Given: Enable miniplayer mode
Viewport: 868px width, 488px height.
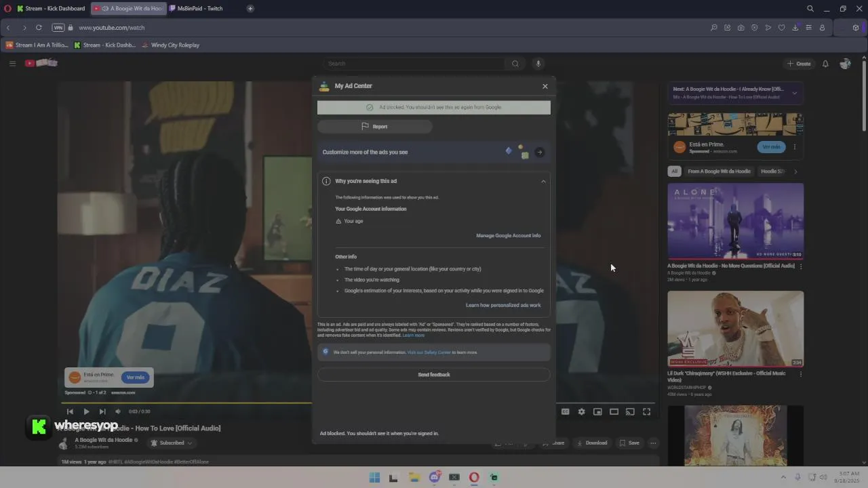Looking at the screenshot, I should tap(597, 411).
